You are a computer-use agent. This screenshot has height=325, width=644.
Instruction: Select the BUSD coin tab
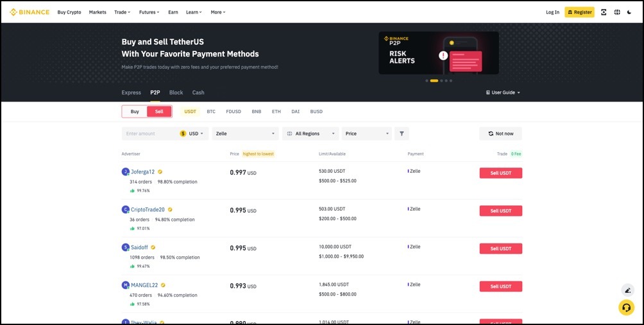click(316, 112)
